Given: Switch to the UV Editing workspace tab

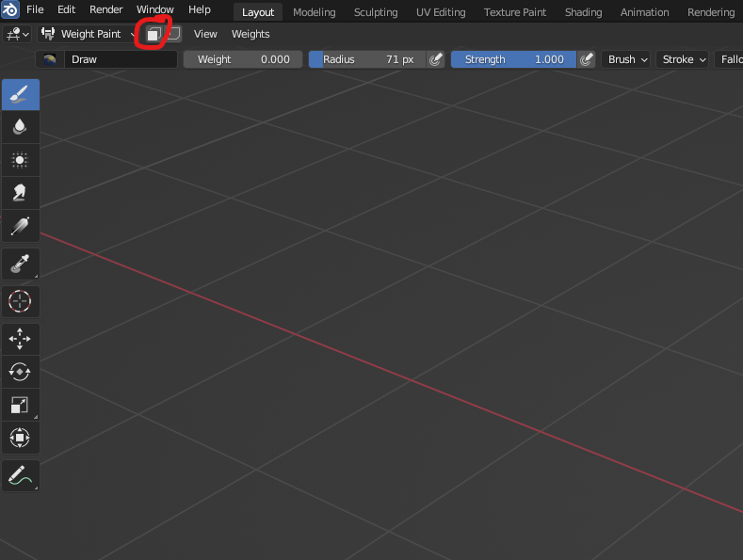Looking at the screenshot, I should coord(441,12).
